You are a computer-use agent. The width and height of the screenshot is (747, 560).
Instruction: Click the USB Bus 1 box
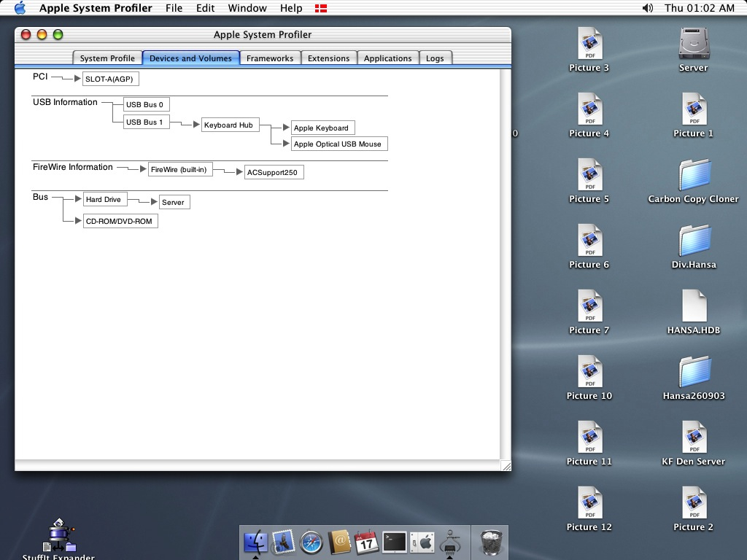click(146, 122)
